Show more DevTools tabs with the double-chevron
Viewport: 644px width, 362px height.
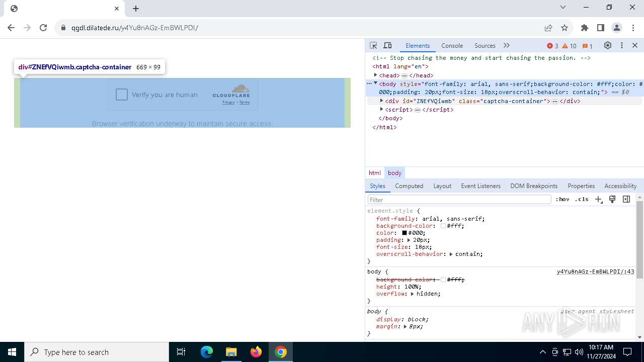507,45
